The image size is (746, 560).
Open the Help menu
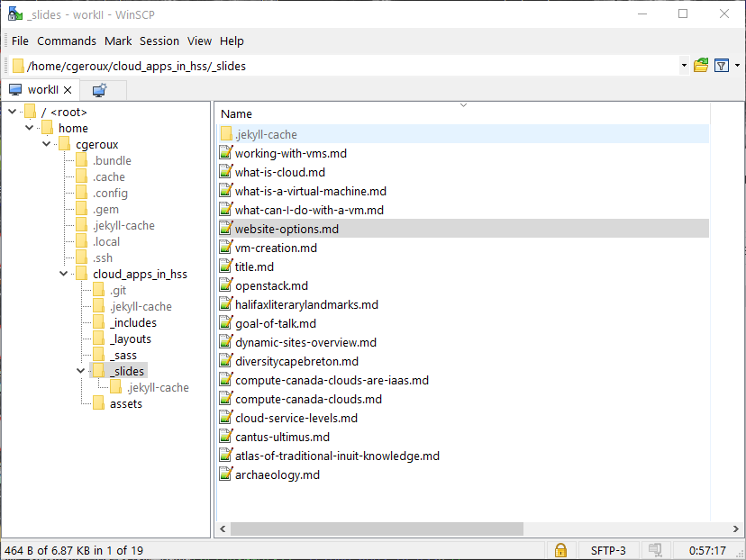pos(232,41)
